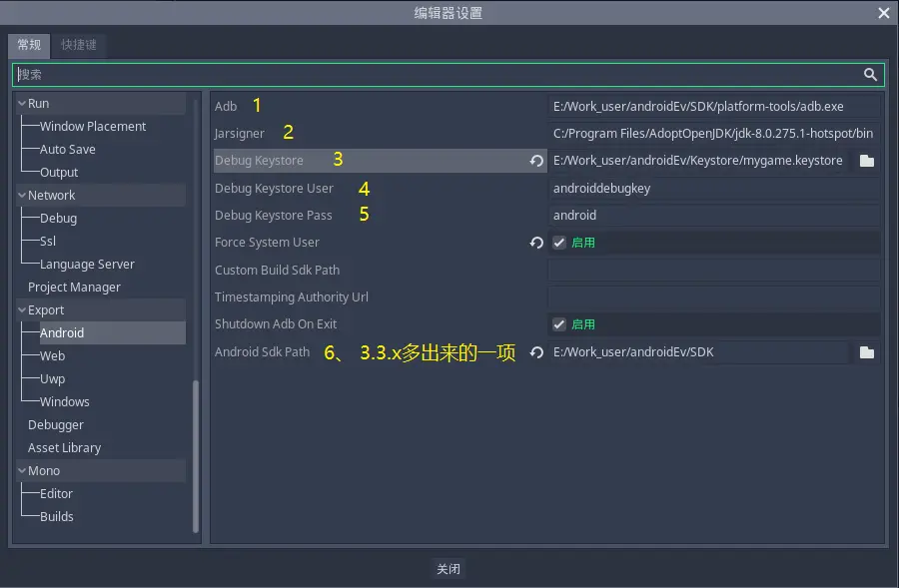The height and width of the screenshot is (588, 899).
Task: Select Uwp under Export
Action: click(x=52, y=378)
